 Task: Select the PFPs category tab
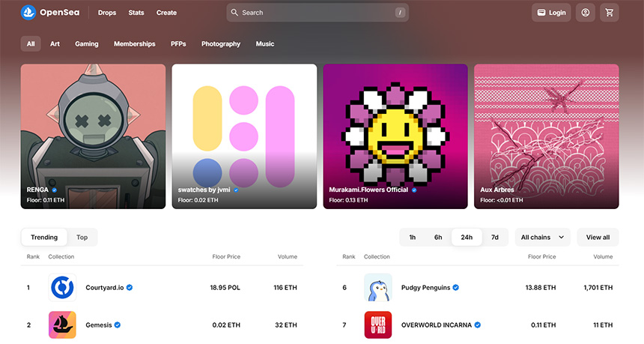point(178,43)
